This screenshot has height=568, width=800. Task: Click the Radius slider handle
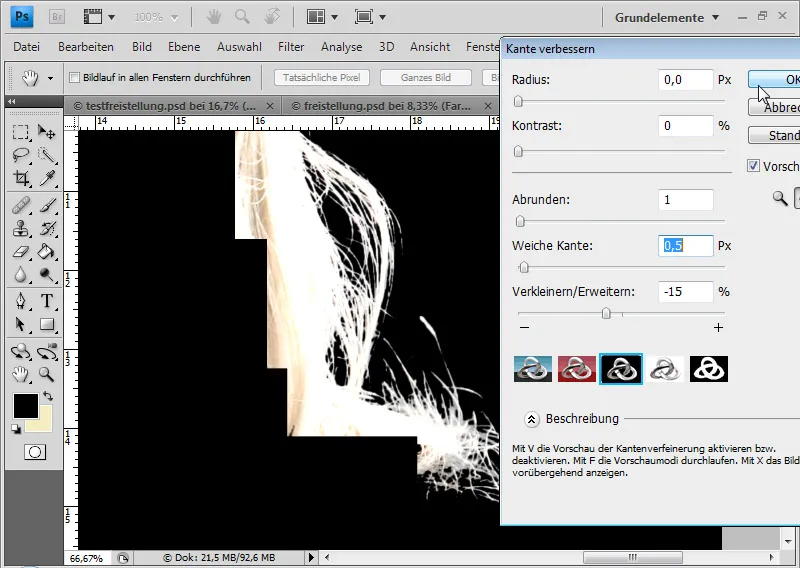(x=518, y=101)
